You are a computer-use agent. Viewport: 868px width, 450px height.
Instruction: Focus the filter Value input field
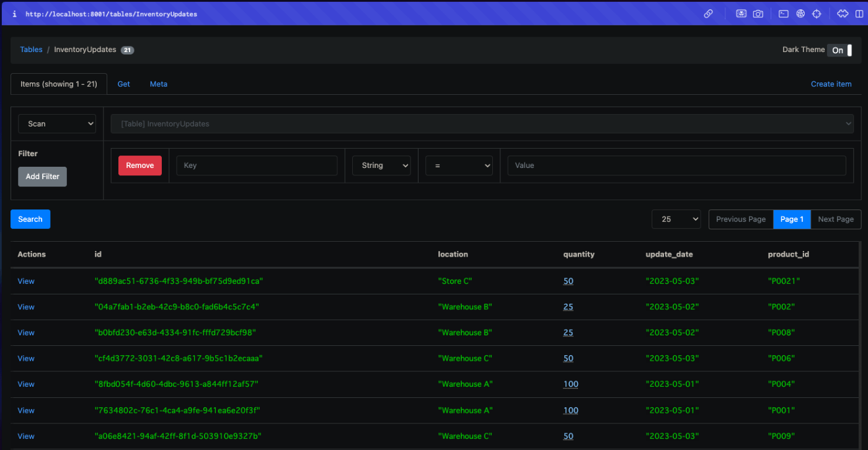click(676, 165)
